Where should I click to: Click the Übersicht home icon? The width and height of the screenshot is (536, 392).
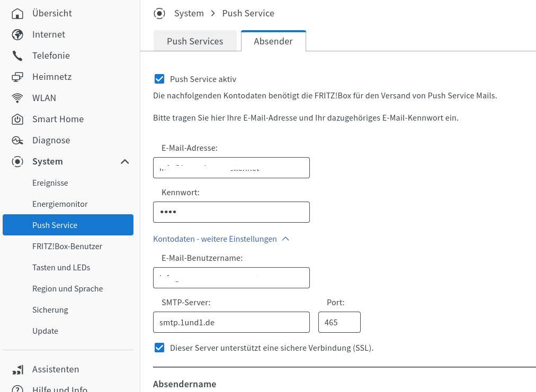click(17, 13)
